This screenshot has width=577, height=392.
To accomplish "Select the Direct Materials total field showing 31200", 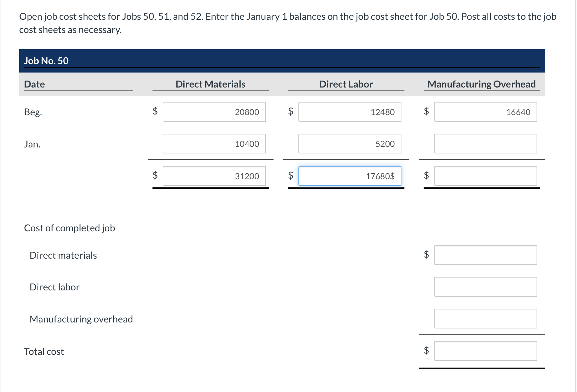I will [214, 176].
